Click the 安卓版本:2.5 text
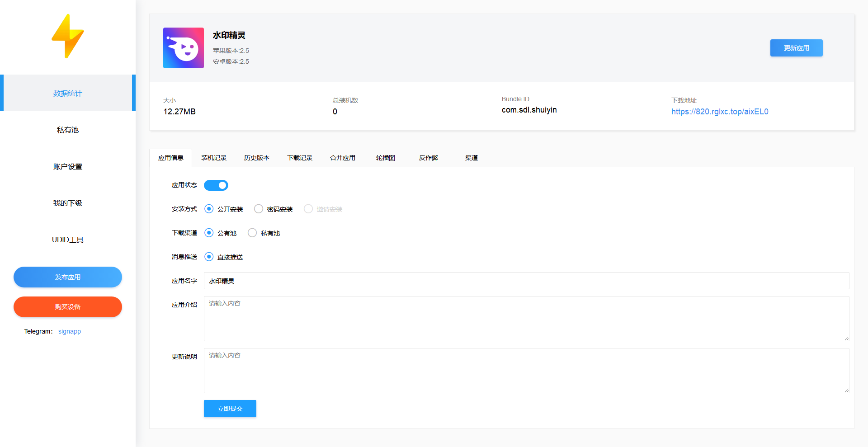This screenshot has height=447, width=868. click(231, 61)
